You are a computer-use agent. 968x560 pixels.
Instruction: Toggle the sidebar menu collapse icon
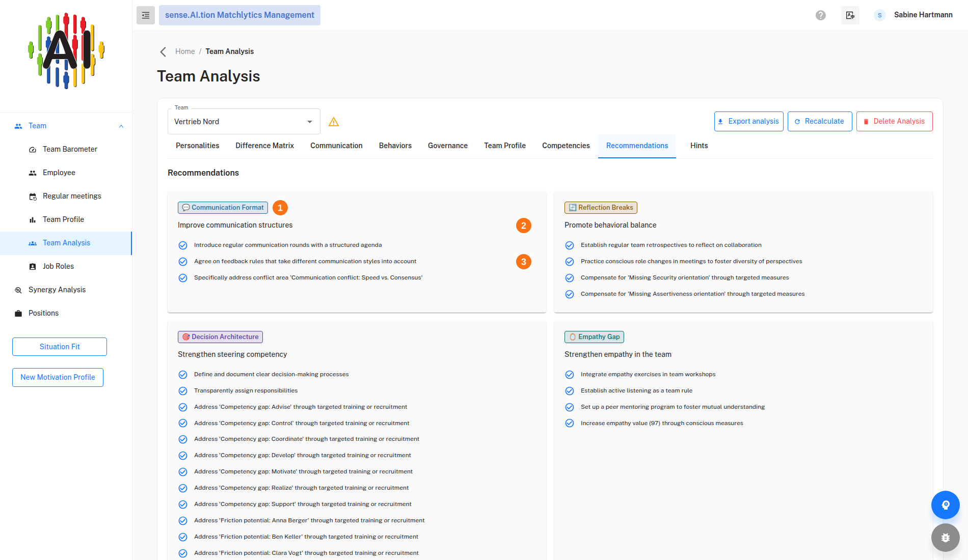(146, 15)
